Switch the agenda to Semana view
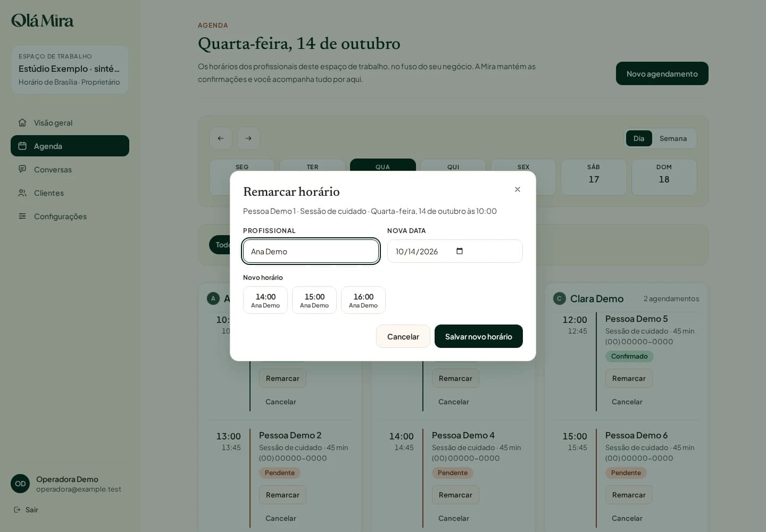 coord(673,138)
